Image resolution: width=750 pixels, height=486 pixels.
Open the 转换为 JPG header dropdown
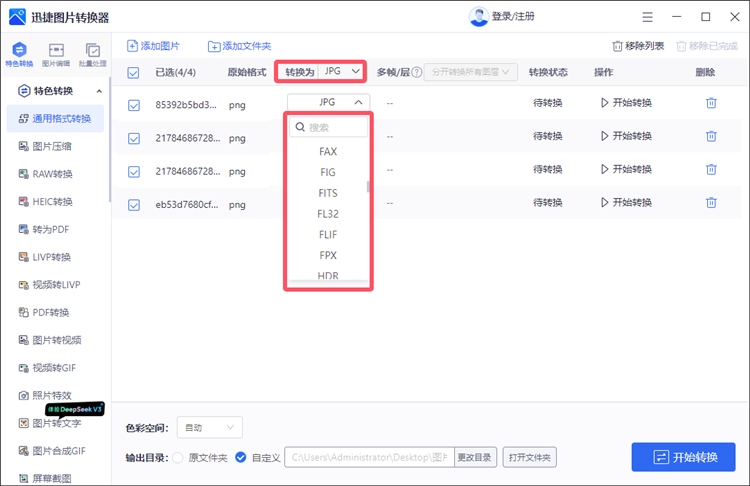341,71
